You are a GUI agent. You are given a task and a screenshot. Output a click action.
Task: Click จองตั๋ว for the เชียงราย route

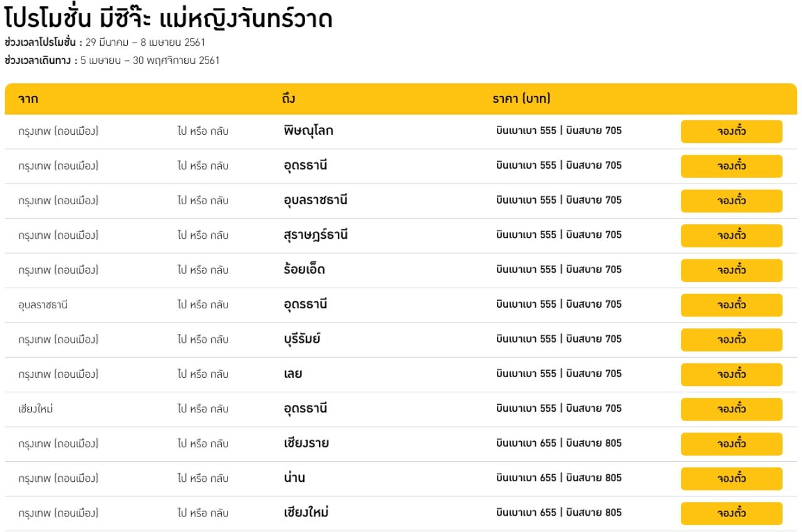[731, 444]
